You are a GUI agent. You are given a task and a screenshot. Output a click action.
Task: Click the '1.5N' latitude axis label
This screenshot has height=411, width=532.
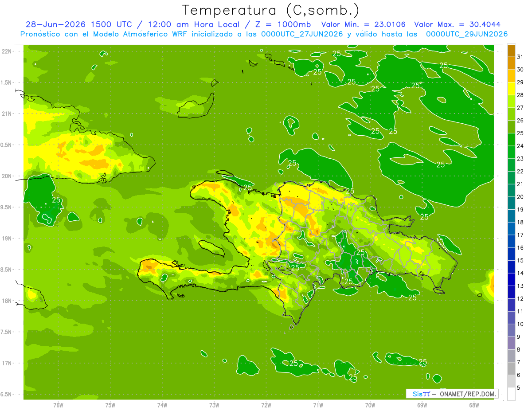[7, 82]
